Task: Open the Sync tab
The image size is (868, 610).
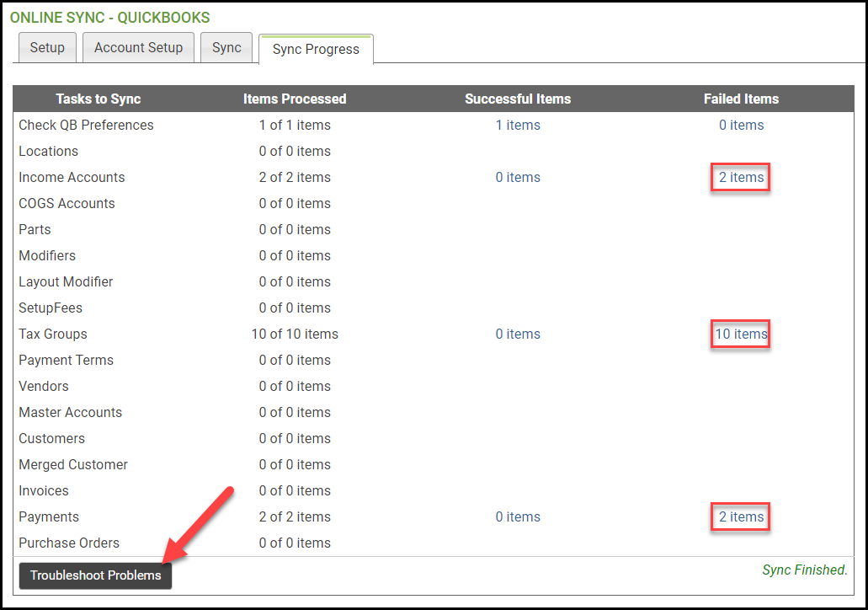Action: [x=226, y=48]
